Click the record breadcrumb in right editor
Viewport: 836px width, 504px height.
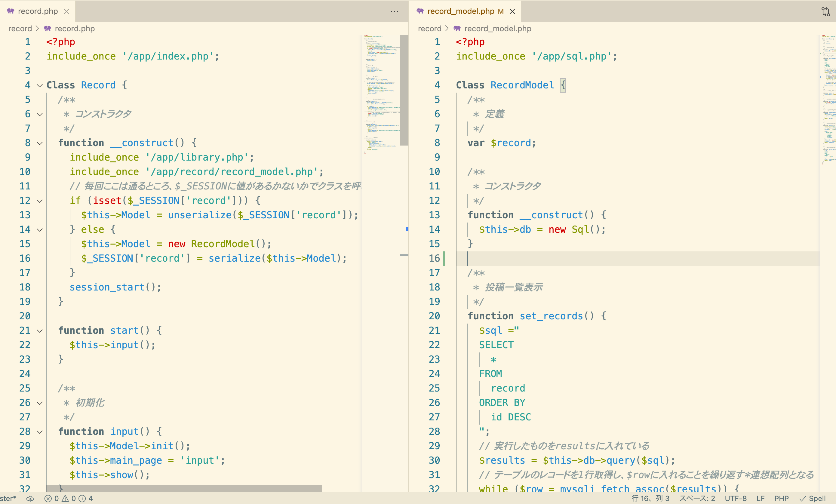[429, 29]
